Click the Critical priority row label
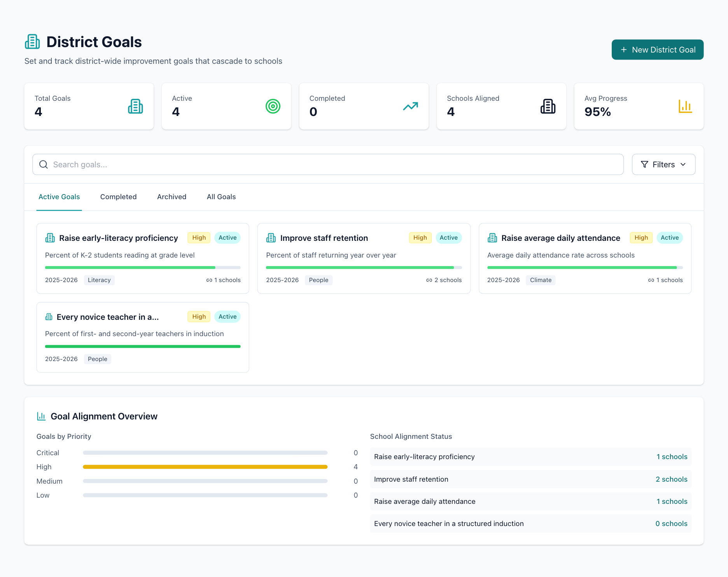Viewport: 728px width, 577px height. 48,453
